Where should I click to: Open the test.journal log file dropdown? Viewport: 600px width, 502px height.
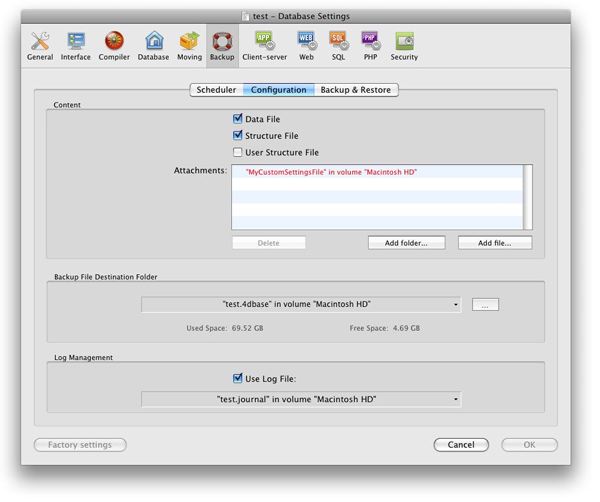click(301, 400)
